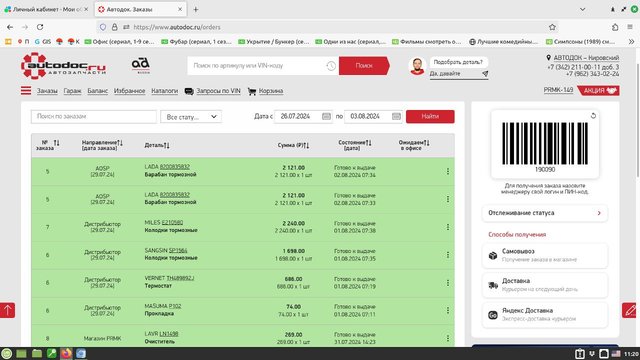
Task: Open the Гараж menu item
Action: coord(72,91)
